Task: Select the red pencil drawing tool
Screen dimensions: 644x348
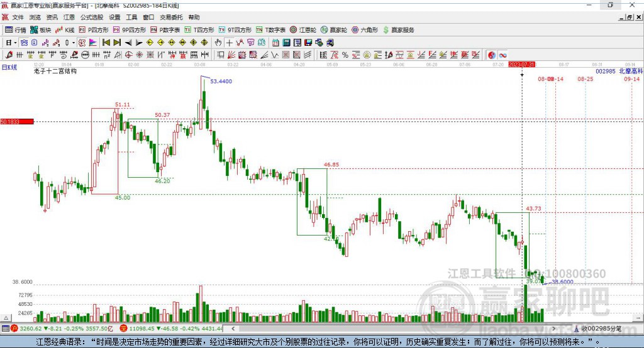Action: pos(9,55)
